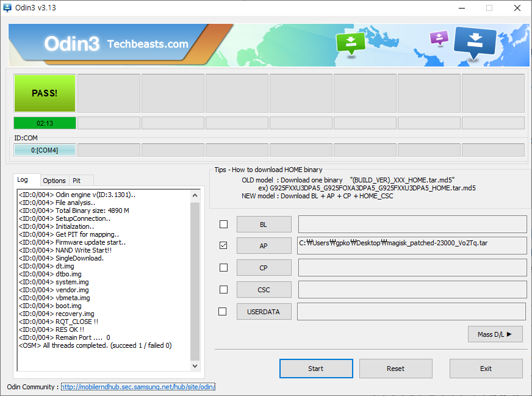Click the AP file path field with magisk_patched tar
532x396 pixels.
(x=412, y=245)
